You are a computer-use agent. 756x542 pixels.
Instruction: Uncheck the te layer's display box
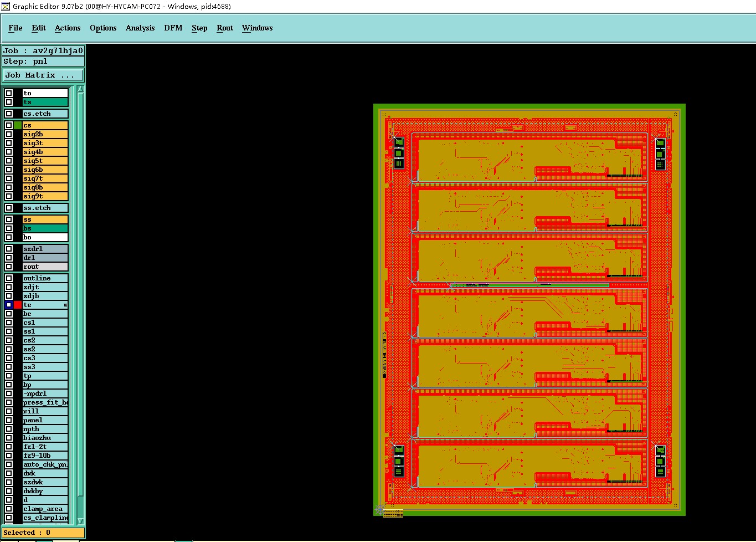(9, 305)
